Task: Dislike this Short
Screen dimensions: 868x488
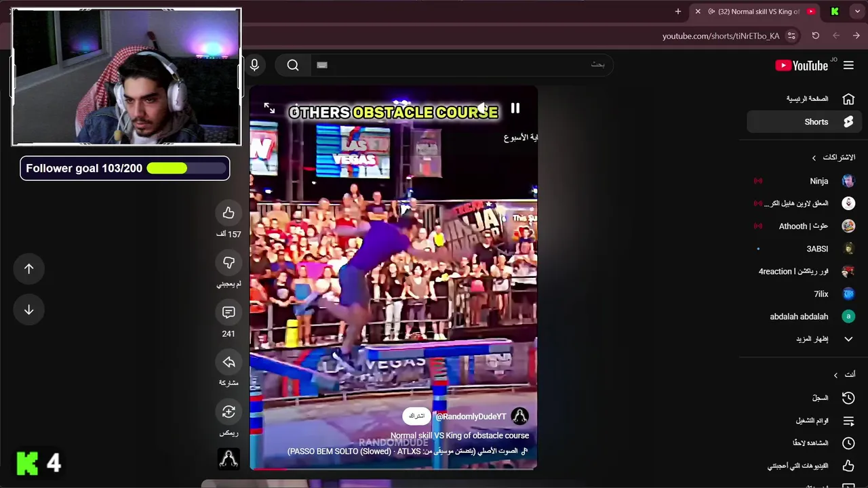Action: (229, 262)
